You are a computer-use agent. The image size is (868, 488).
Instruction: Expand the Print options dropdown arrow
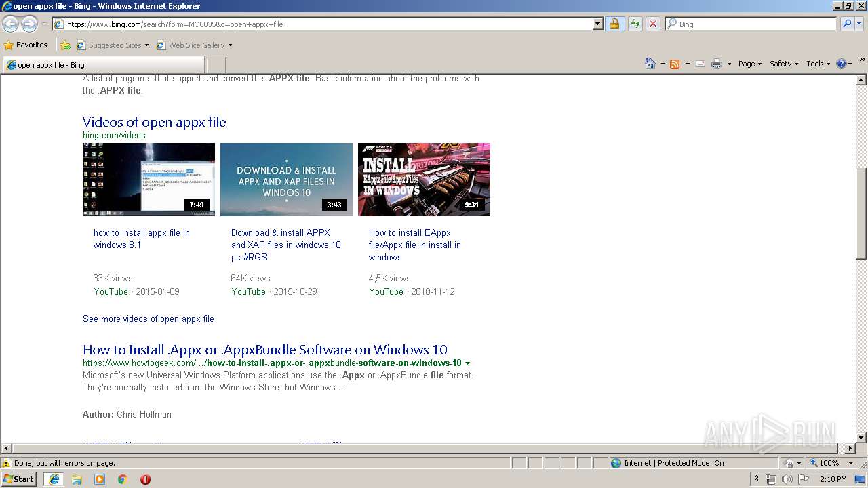pyautogui.click(x=729, y=64)
